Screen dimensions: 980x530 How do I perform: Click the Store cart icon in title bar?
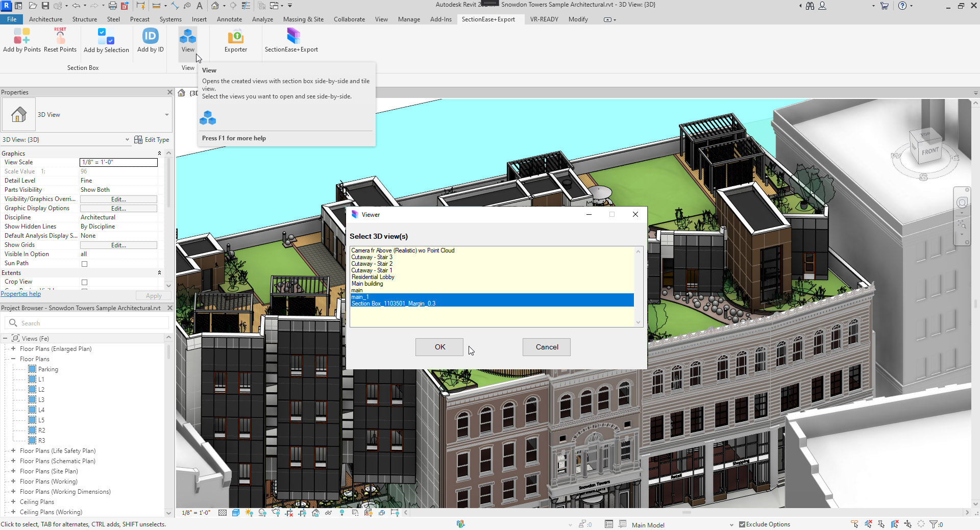(885, 6)
